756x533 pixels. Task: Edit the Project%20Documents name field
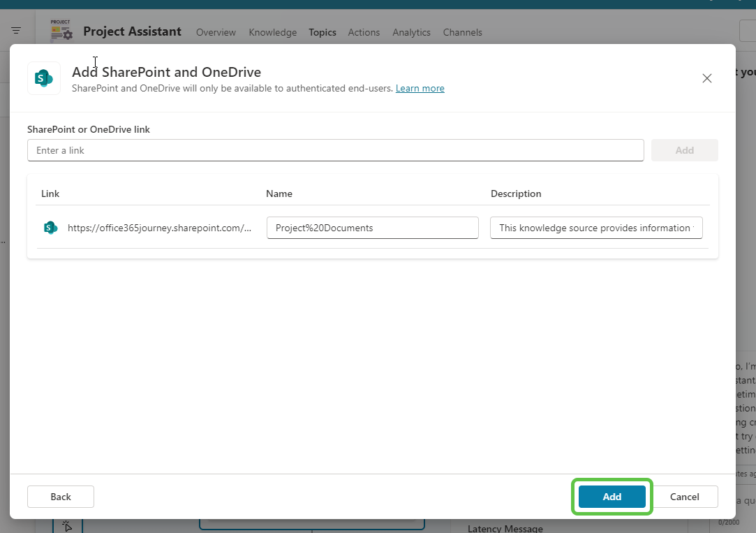click(x=372, y=227)
